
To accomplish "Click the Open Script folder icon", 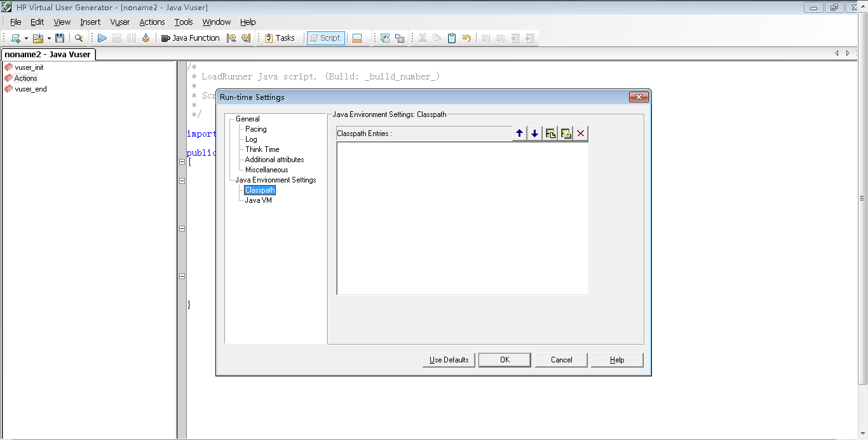I will 38,38.
